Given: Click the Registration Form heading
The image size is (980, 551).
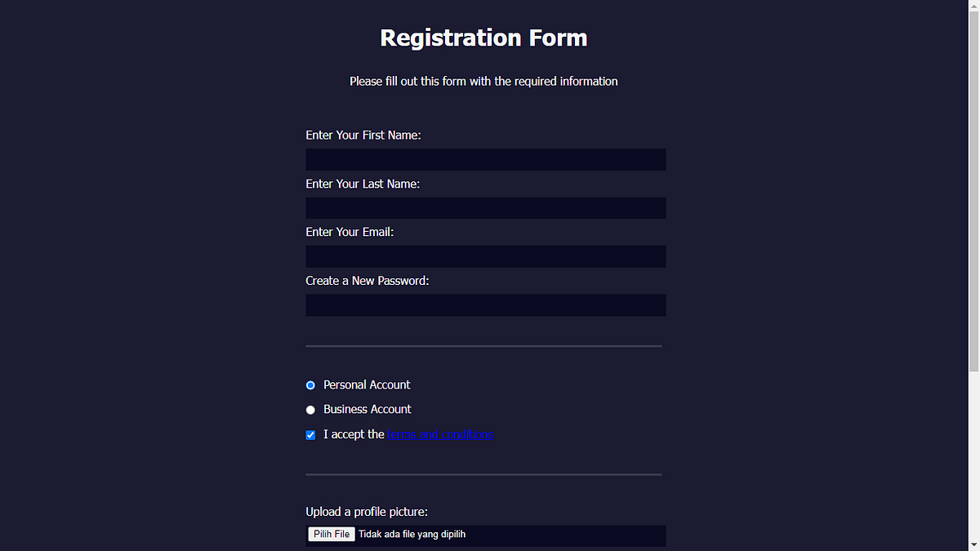Looking at the screenshot, I should (483, 38).
